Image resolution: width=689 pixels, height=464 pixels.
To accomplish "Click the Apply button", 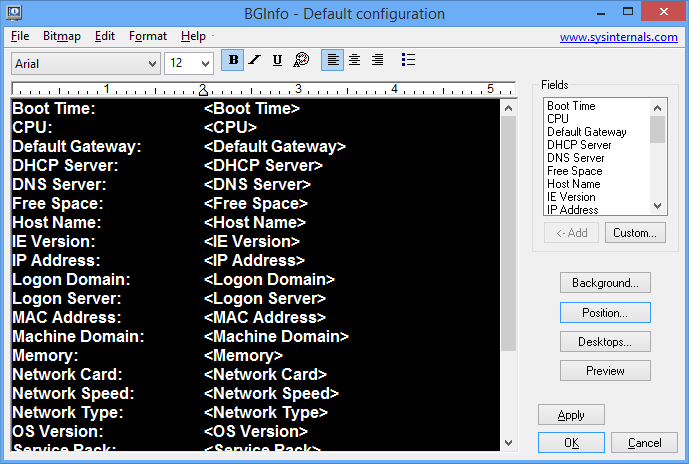I will point(571,415).
